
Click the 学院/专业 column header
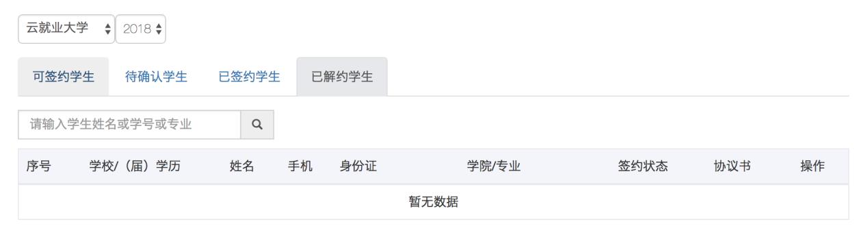(493, 166)
